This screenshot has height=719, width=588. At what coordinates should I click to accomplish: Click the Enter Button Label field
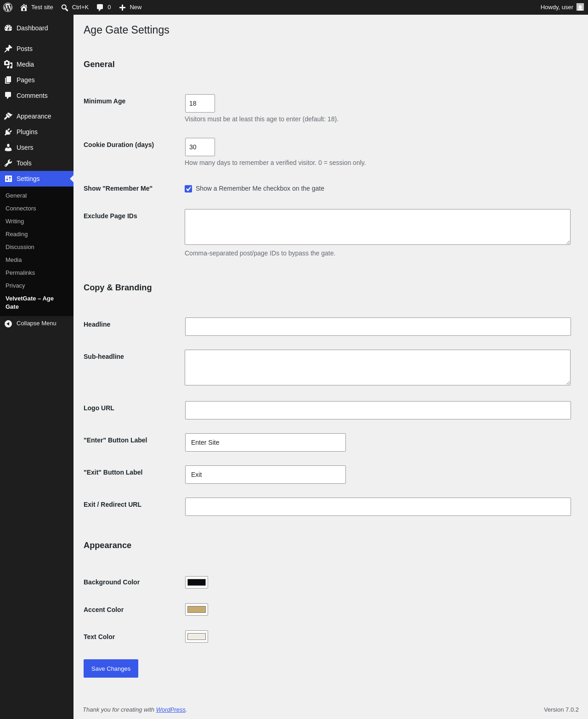click(x=266, y=442)
